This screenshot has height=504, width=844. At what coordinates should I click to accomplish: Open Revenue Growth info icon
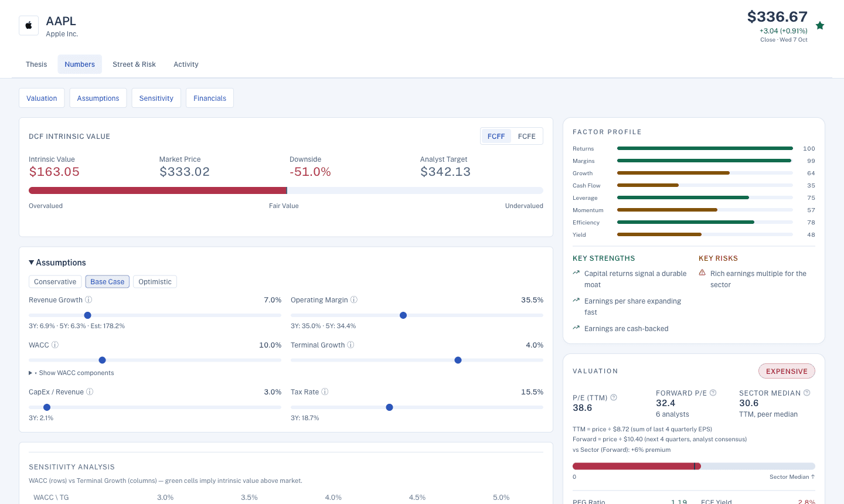point(89,299)
